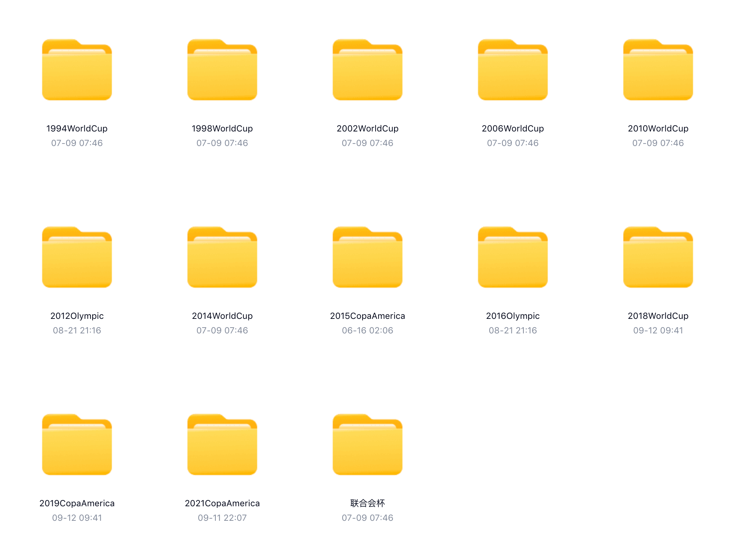Click date under the 2016Olympic folder
The image size is (733, 560).
[x=513, y=330]
